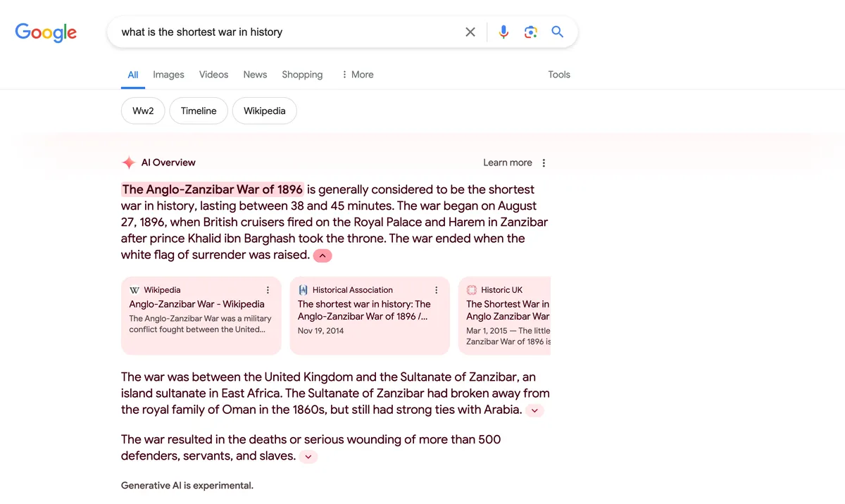845x504 pixels.
Task: Expand the war casualties paragraph
Action: coord(308,456)
